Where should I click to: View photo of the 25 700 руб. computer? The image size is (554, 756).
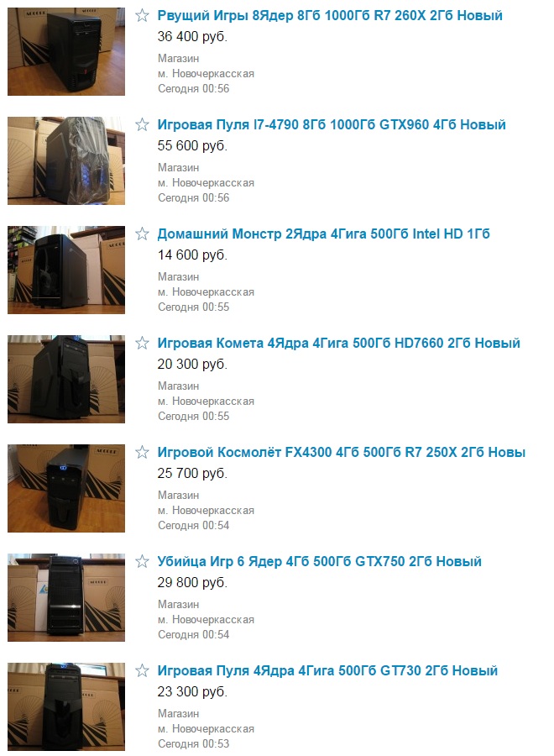[x=66, y=488]
